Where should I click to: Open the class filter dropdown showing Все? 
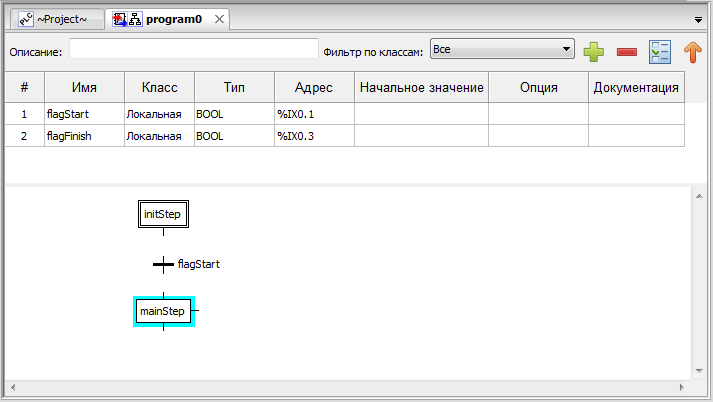coord(501,48)
